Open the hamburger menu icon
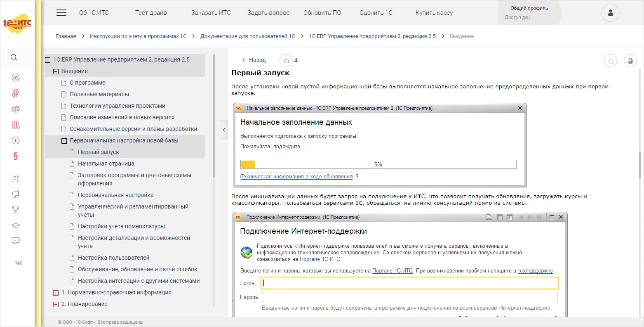This screenshot has height=327, width=644. pyautogui.click(x=61, y=13)
